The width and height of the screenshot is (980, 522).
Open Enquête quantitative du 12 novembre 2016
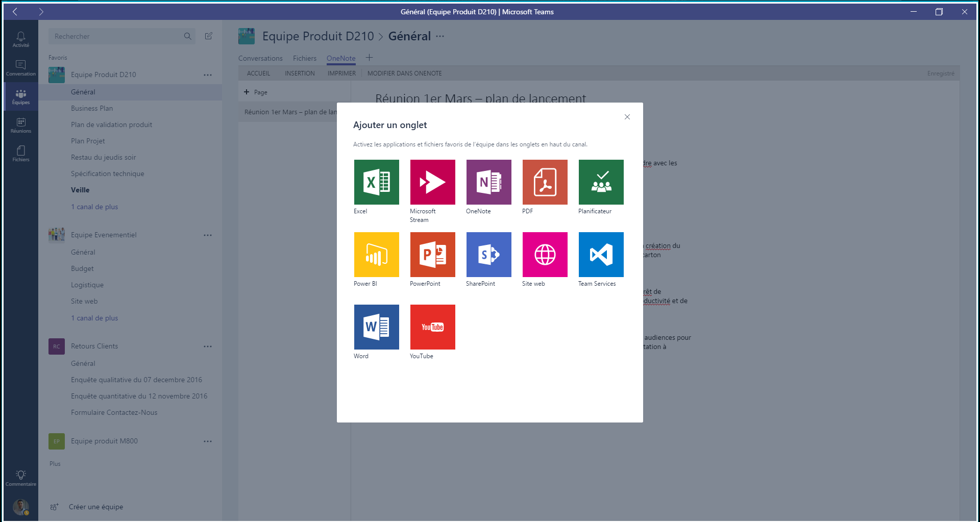tap(139, 396)
